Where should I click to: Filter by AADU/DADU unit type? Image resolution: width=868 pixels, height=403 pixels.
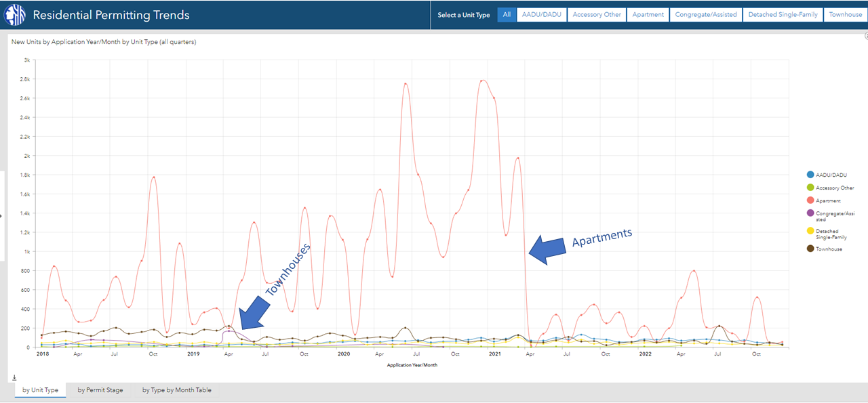pos(541,15)
